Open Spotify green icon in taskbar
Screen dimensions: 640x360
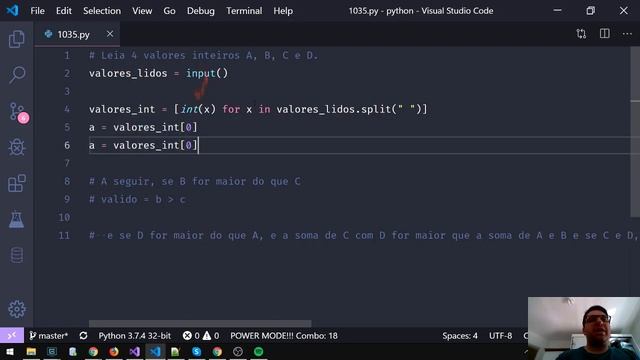click(258, 351)
